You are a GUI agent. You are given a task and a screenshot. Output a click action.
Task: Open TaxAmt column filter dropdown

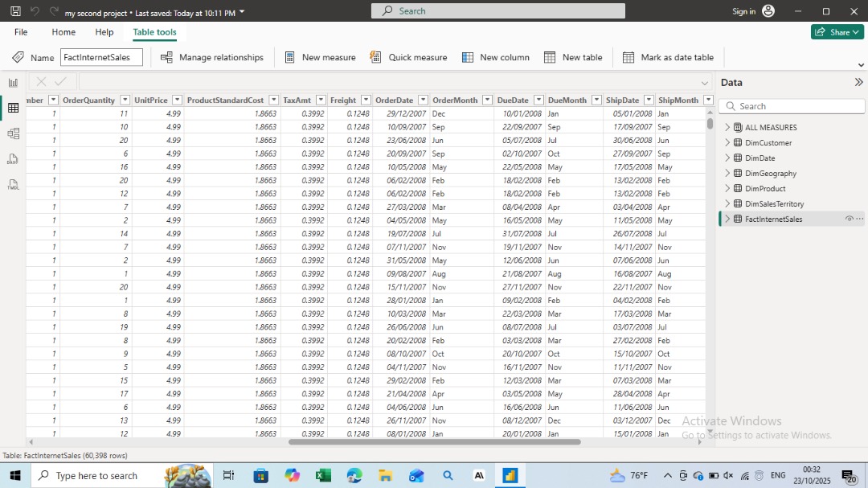321,100
